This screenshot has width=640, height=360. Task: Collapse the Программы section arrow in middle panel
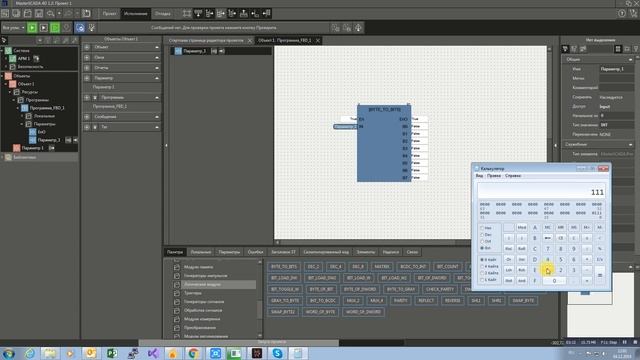pos(157,98)
